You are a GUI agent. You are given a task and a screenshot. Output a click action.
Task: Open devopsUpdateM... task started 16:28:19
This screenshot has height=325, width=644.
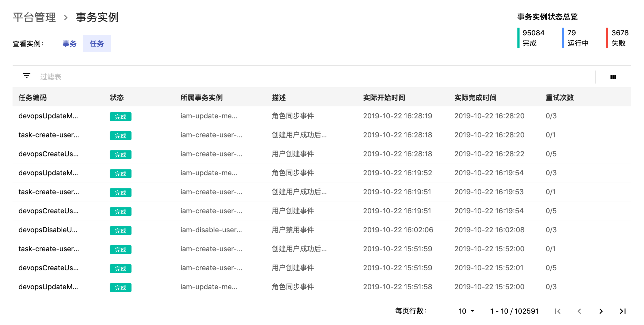click(x=48, y=116)
